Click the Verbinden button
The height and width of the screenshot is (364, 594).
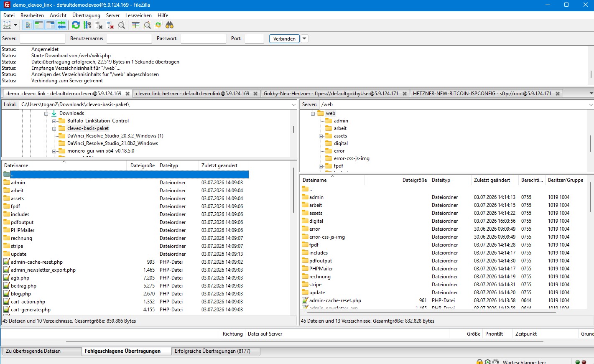click(284, 38)
